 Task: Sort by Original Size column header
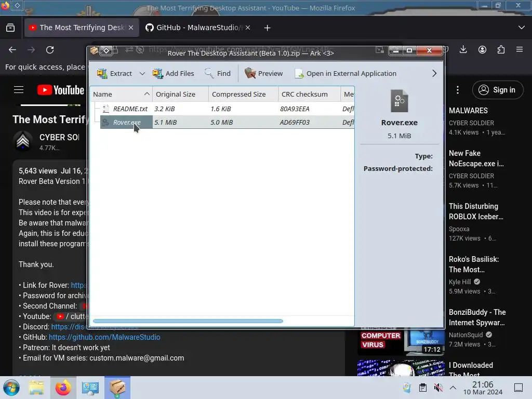coord(180,95)
